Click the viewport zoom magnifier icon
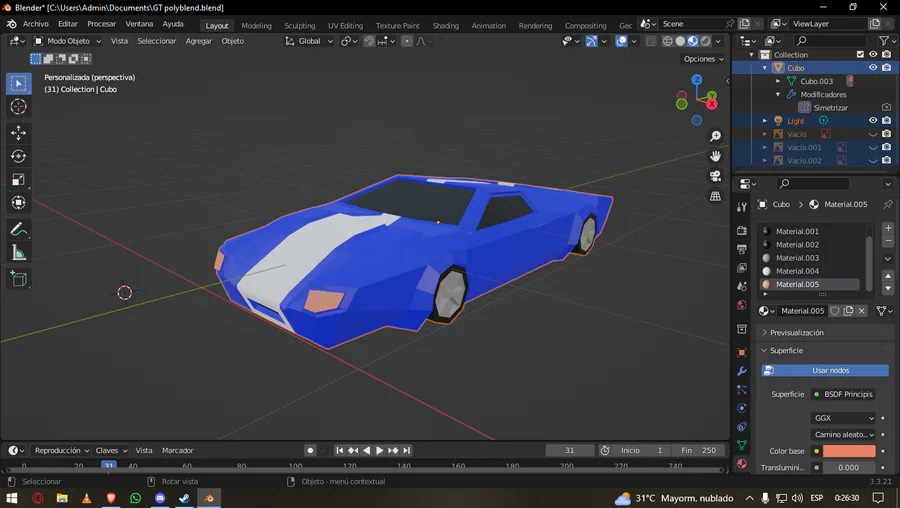The width and height of the screenshot is (900, 508). pos(715,136)
